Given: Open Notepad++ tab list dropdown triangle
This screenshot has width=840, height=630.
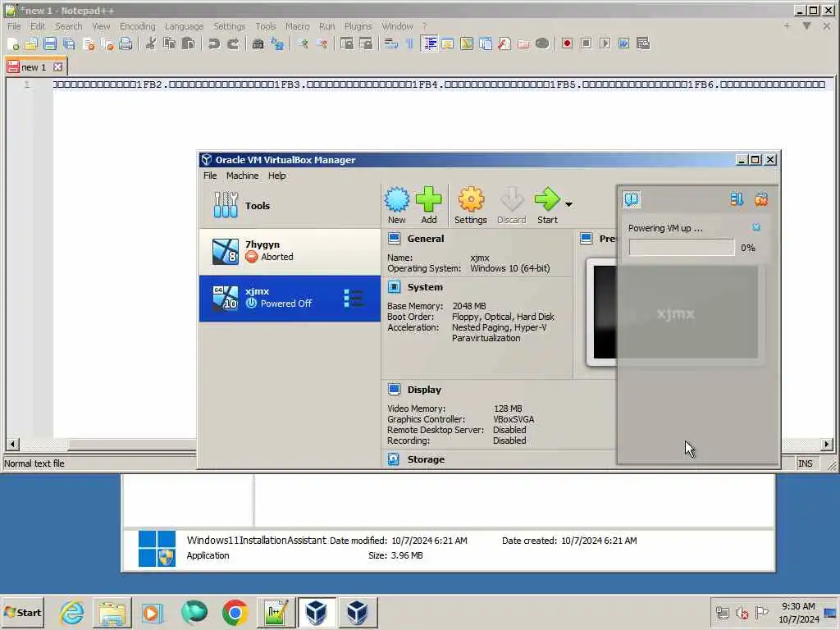Looking at the screenshot, I should pos(807,25).
